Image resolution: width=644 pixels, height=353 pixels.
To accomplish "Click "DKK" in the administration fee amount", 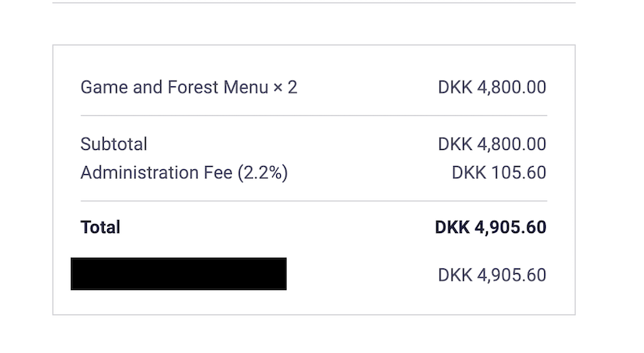I will tap(469, 172).
